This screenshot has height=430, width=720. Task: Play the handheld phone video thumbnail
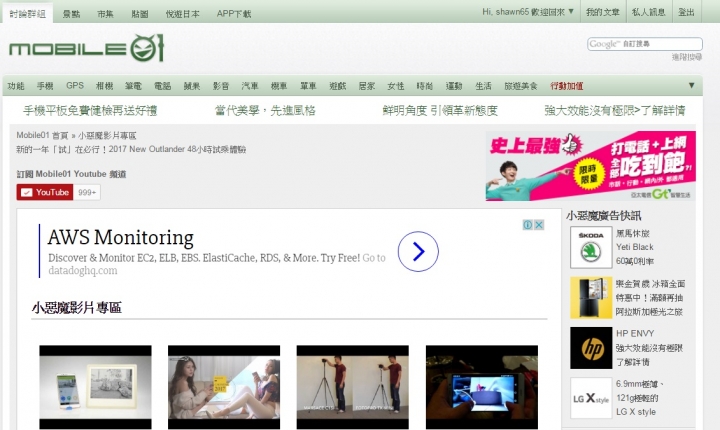[482, 387]
